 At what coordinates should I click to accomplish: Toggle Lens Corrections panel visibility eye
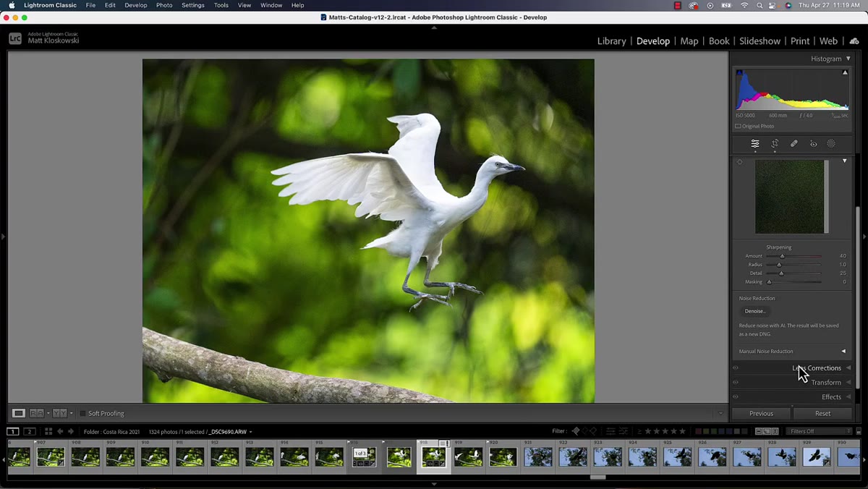click(x=736, y=367)
